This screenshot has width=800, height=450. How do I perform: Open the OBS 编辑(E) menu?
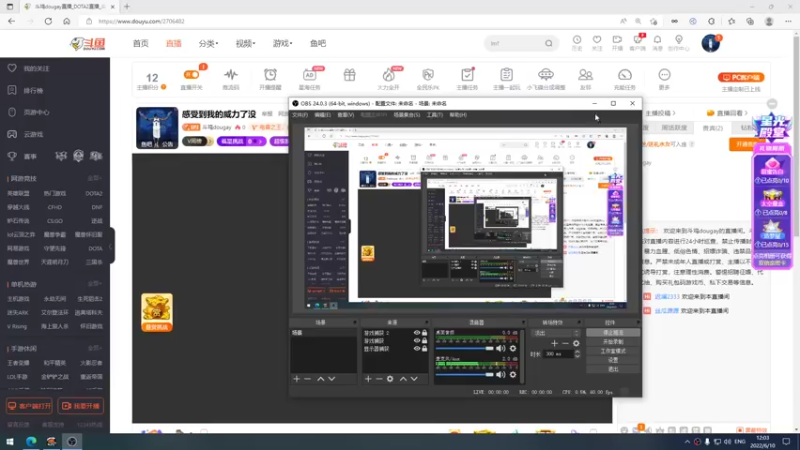pyautogui.click(x=322, y=115)
